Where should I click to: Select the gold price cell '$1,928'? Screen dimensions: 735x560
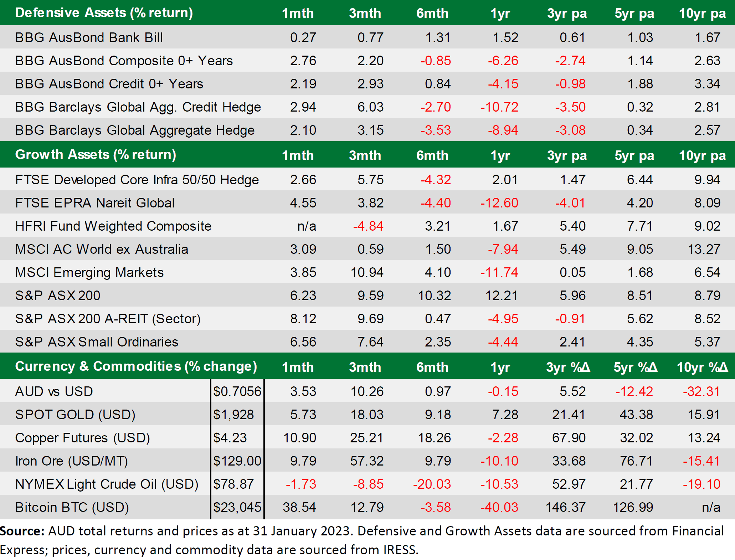[233, 415]
